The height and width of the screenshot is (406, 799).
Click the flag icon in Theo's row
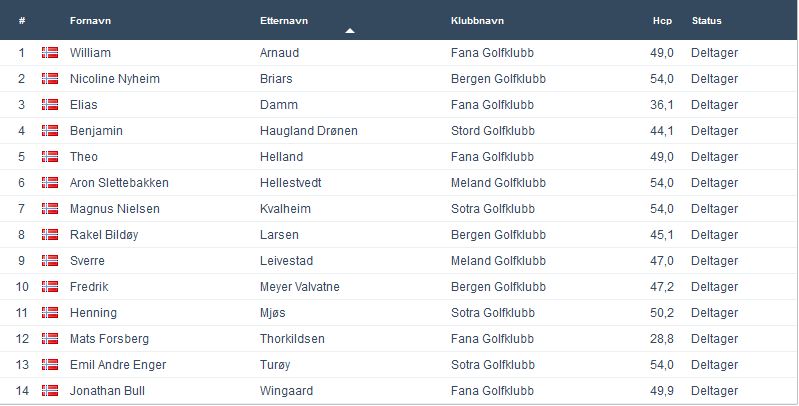click(x=49, y=157)
